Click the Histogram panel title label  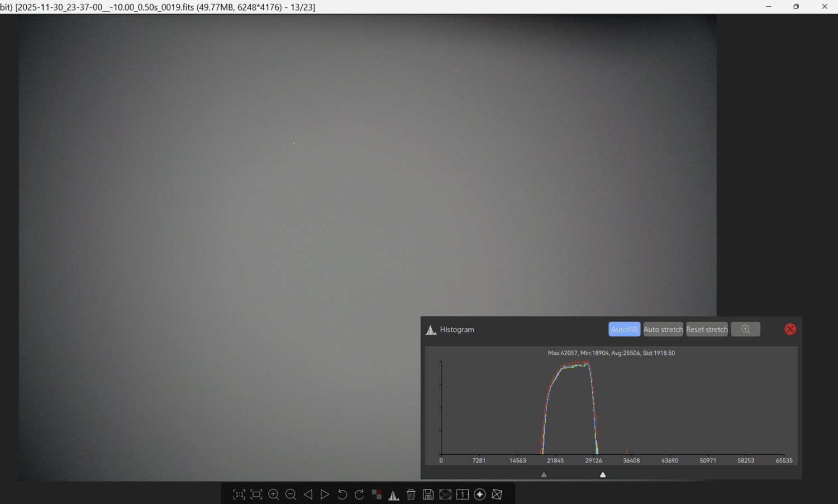pyautogui.click(x=457, y=330)
